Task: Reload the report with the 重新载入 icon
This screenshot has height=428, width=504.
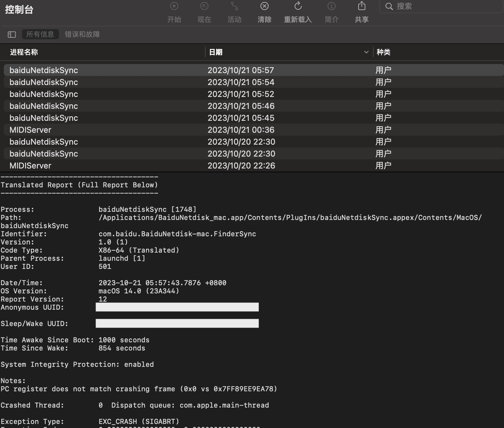Action: 298,6
